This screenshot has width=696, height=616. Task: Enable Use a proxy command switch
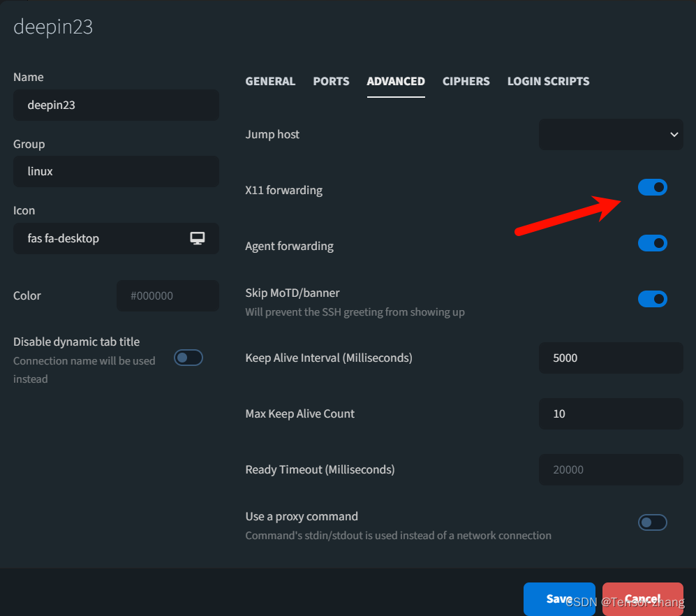(653, 522)
